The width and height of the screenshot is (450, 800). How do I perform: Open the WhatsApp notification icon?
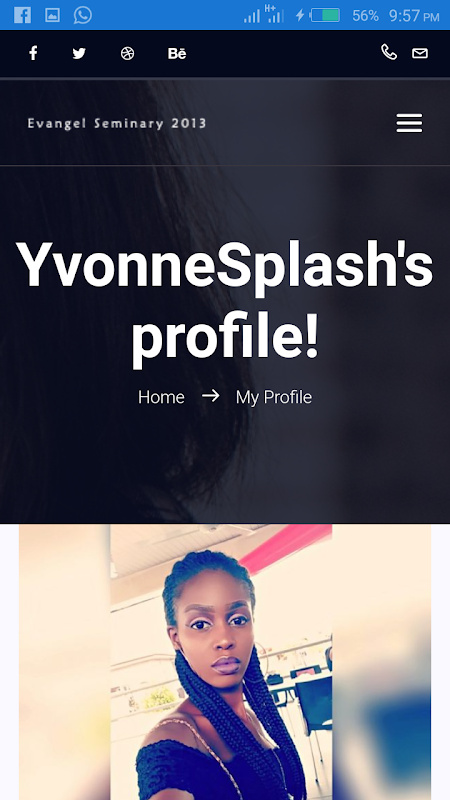[83, 15]
